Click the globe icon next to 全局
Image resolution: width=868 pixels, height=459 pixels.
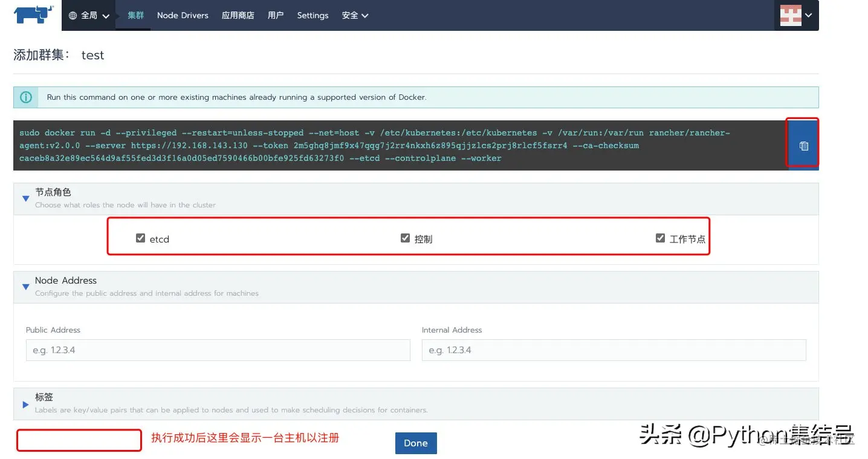pos(73,15)
